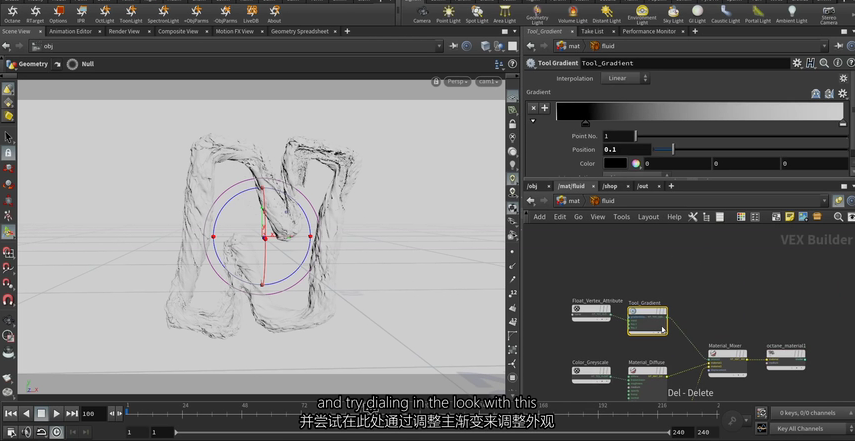This screenshot has height=441, width=855.
Task: Select the Point Light shelf tool
Action: (448, 13)
